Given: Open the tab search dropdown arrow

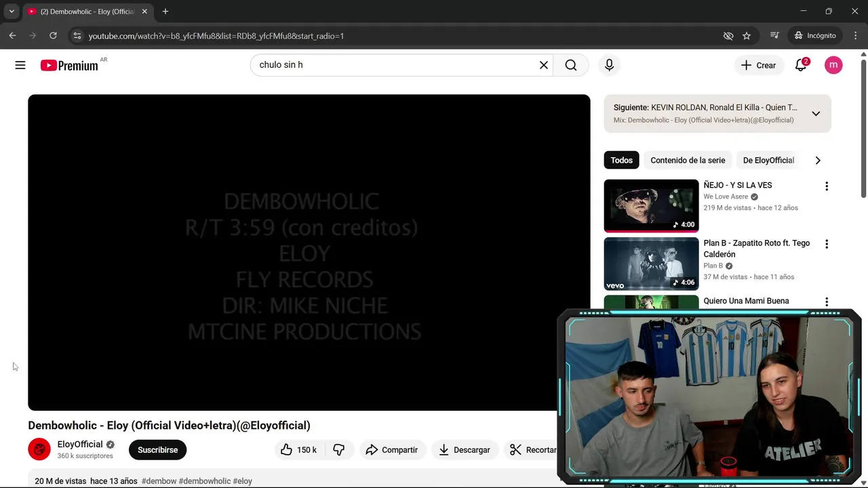Looking at the screenshot, I should pos(12,12).
